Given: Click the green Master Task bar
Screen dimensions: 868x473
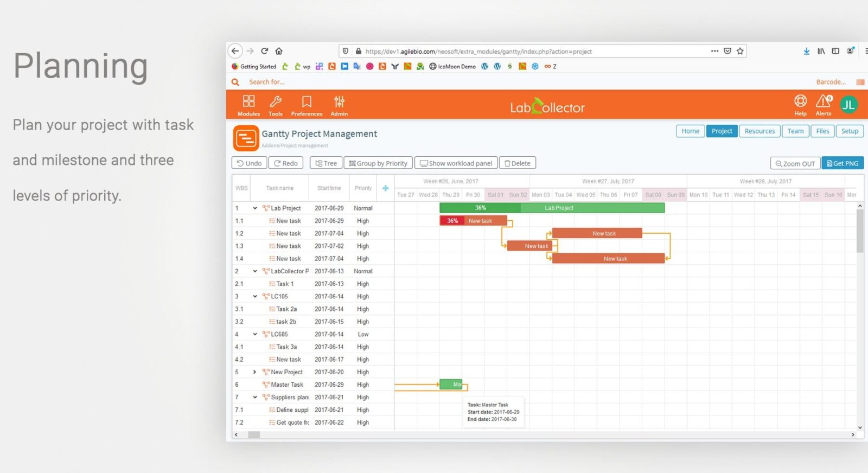Looking at the screenshot, I should pos(451,385).
